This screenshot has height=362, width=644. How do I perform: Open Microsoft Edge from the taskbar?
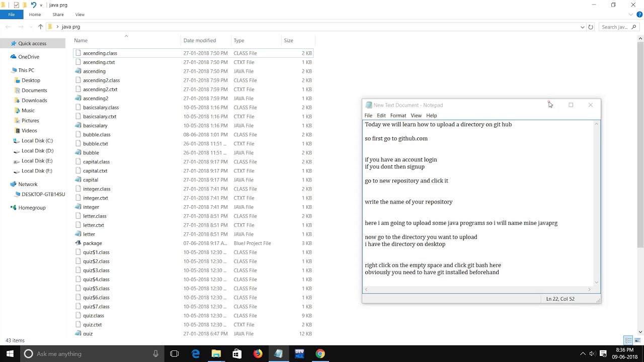coord(196,353)
